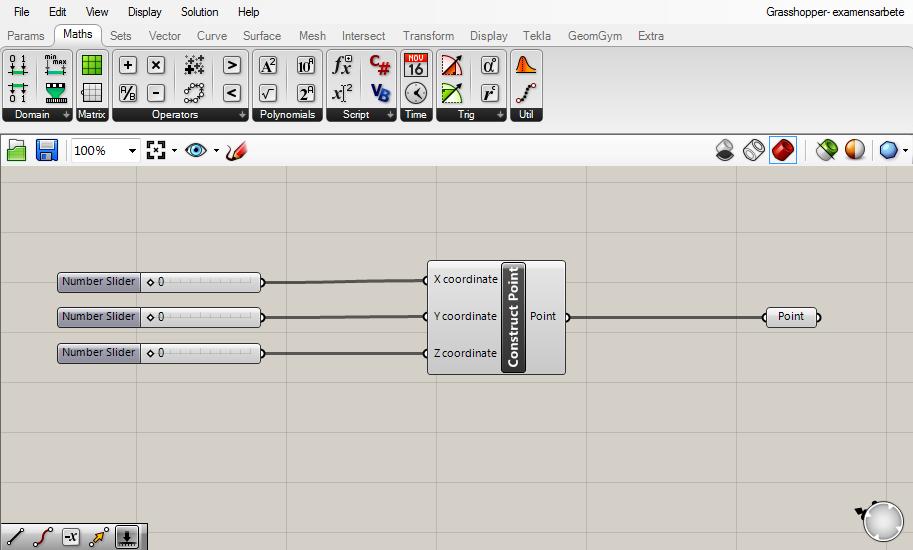The image size is (913, 550).
Task: Switch to the GeomGym tab
Action: tap(594, 36)
